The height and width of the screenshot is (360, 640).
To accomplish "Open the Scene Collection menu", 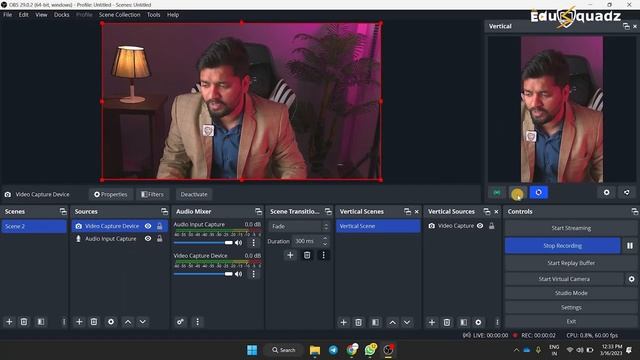I will click(x=120, y=15).
